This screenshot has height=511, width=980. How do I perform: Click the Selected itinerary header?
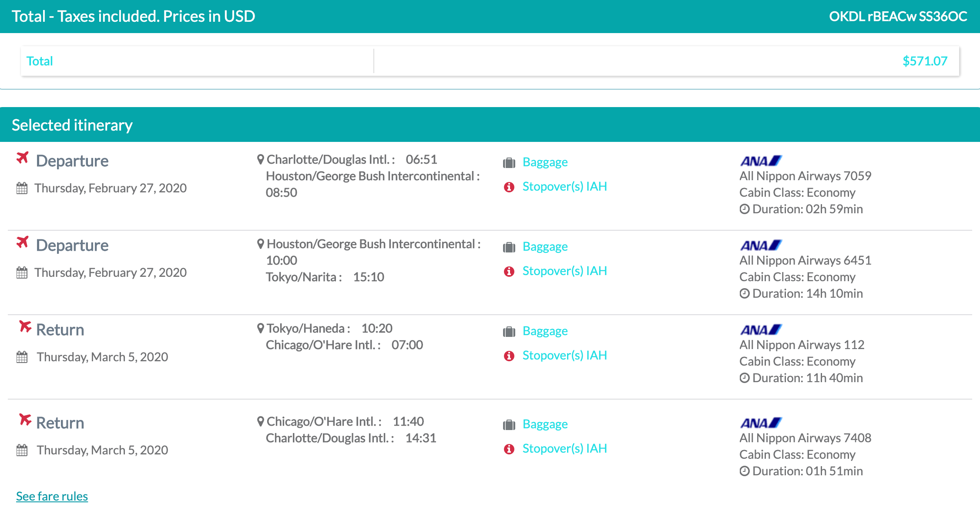coord(72,125)
